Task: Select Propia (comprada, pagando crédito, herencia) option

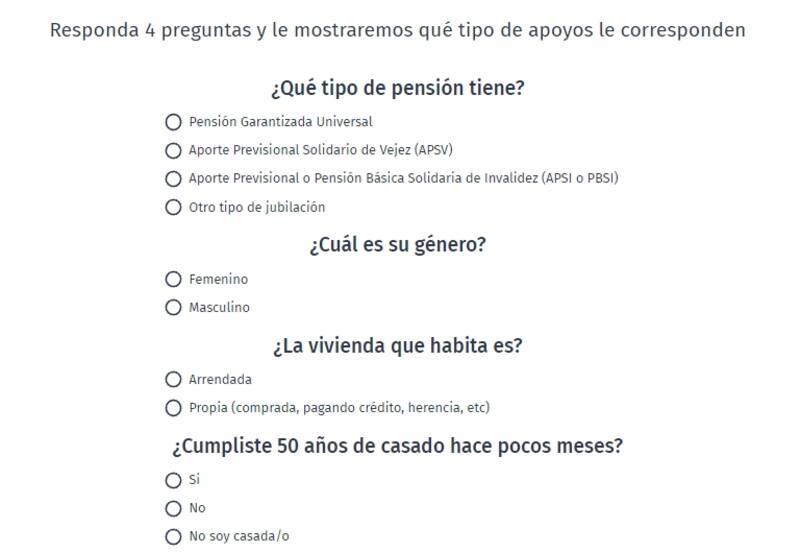Action: coord(174,408)
